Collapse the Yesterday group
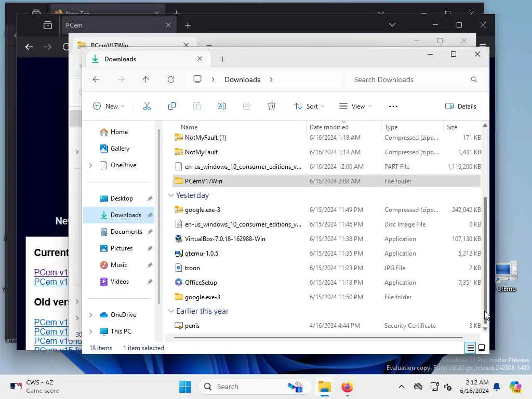The height and width of the screenshot is (399, 532). (x=171, y=195)
